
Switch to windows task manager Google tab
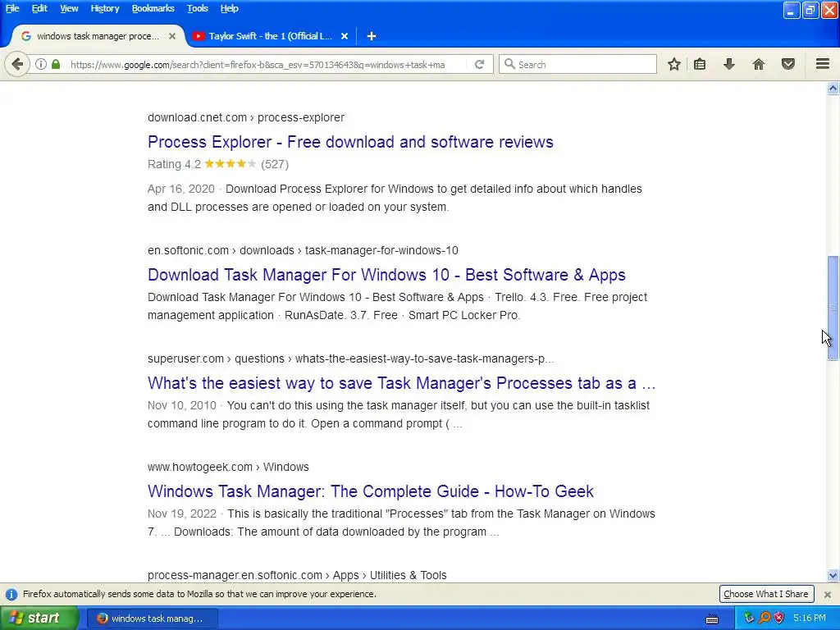(98, 36)
